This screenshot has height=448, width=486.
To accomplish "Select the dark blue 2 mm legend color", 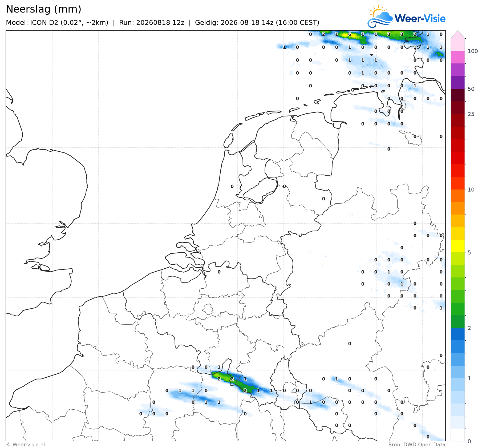I will [x=458, y=334].
